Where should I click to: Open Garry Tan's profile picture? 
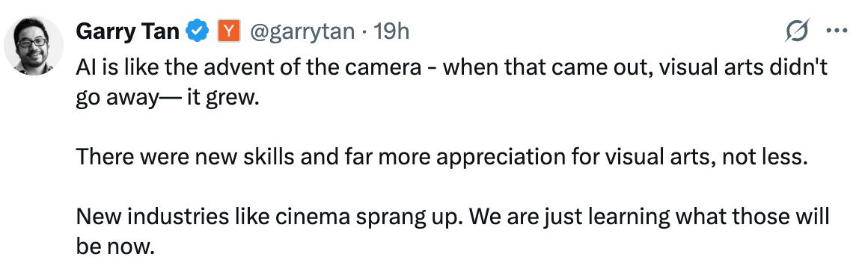[34, 46]
